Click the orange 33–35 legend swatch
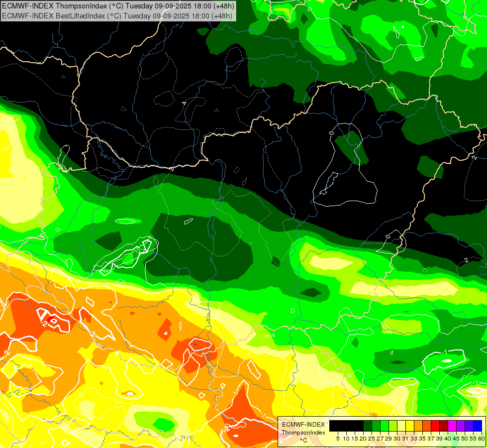 coord(418,426)
